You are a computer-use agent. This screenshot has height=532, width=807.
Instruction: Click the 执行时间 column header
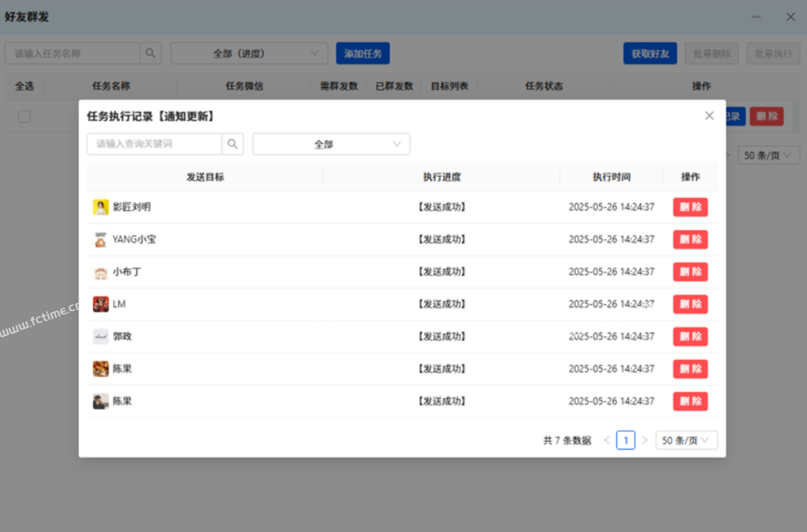612,177
